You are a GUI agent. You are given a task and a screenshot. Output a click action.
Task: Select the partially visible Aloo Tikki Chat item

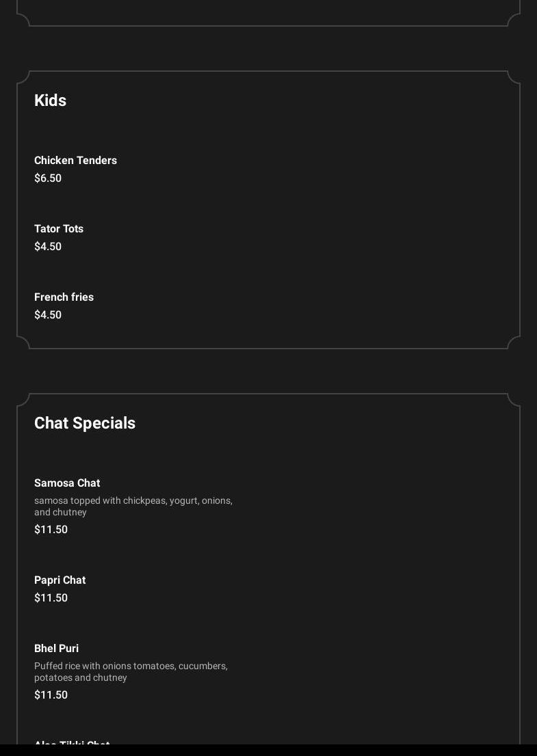coord(72,741)
